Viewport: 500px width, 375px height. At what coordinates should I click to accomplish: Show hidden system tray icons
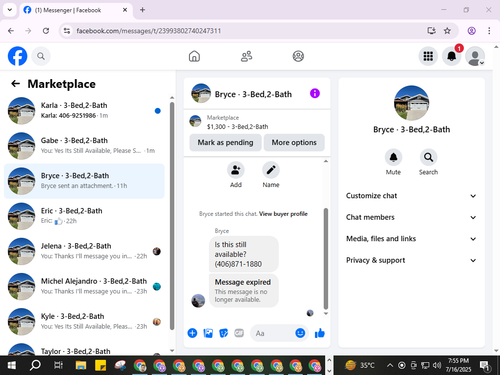(x=390, y=366)
